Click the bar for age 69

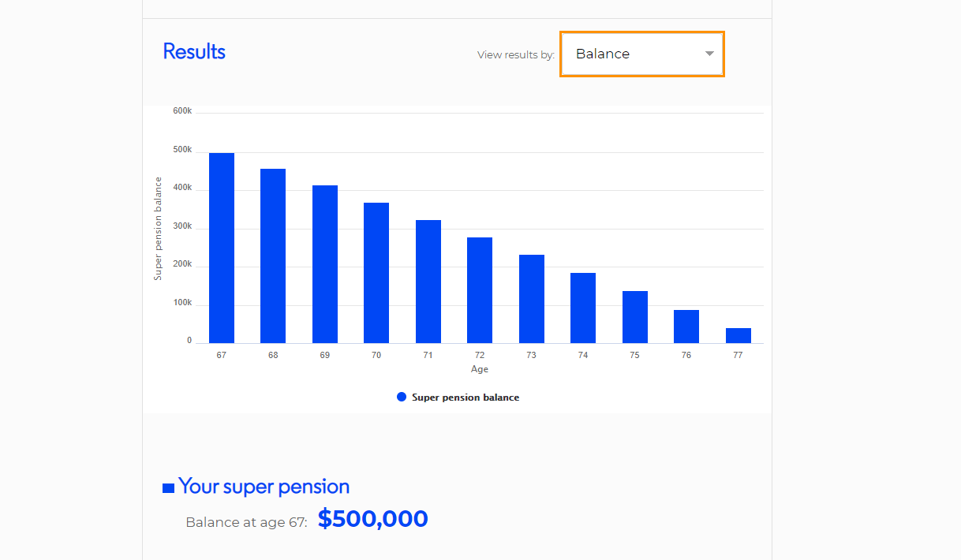(x=325, y=264)
